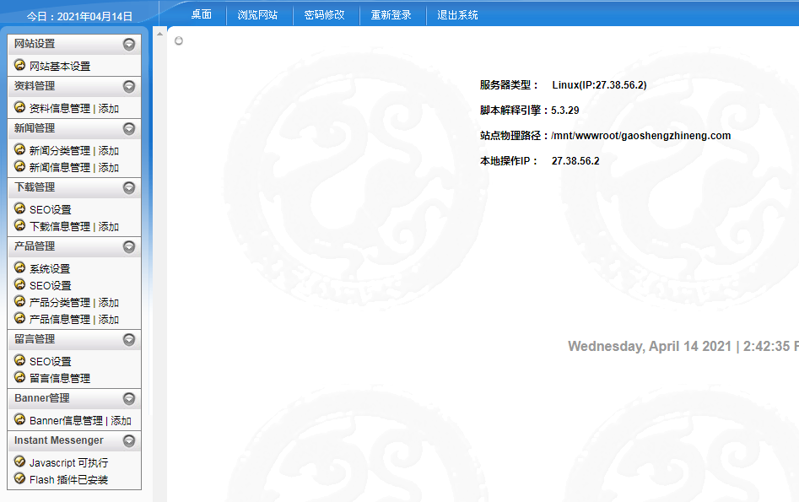Select the Wednesday, April 14 2021 clock text
Screen dimensions: 799x502
coord(683,347)
